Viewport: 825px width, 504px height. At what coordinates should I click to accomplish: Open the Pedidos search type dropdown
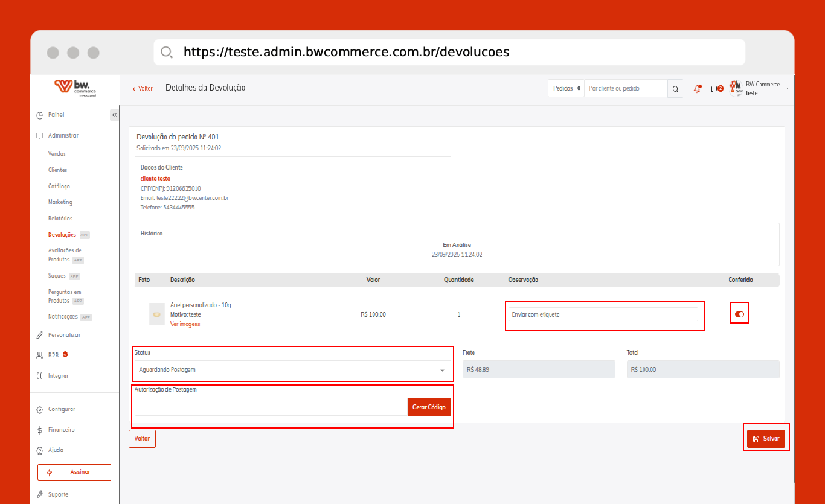point(567,89)
